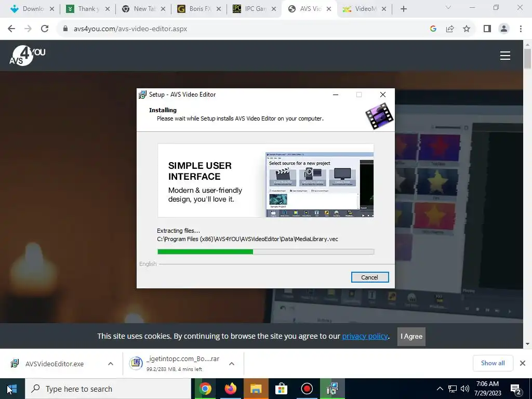The height and width of the screenshot is (399, 532).
Task: Toggle the Chrome side panel
Action: (x=487, y=29)
